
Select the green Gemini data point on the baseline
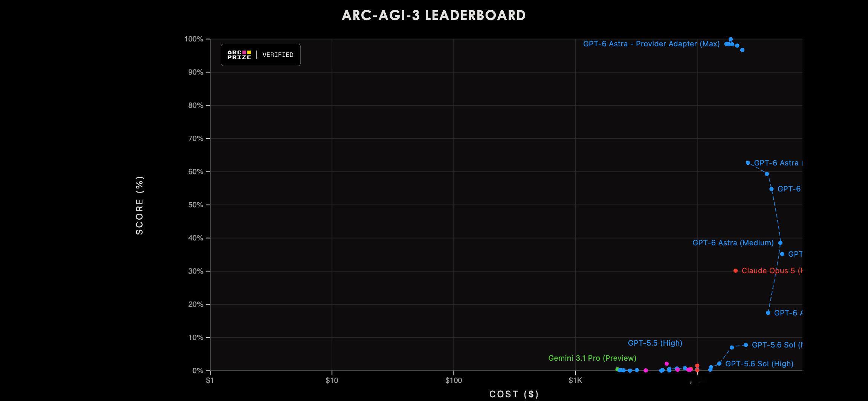tap(617, 369)
